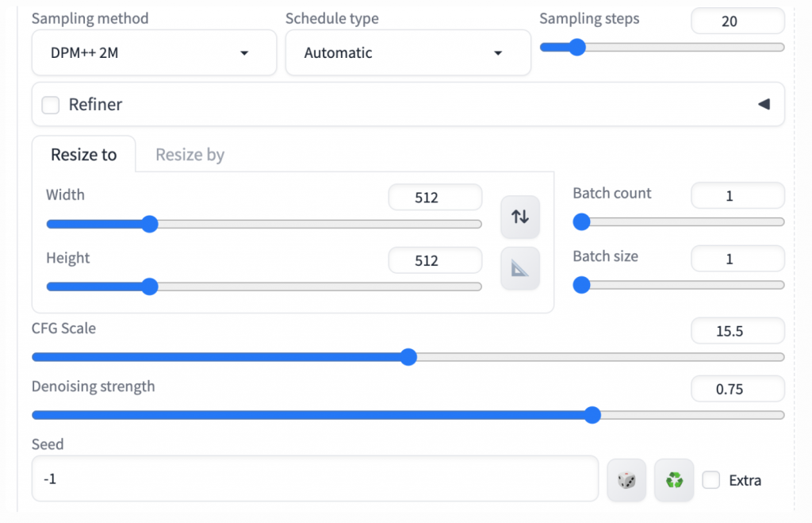This screenshot has width=812, height=523.
Task: Click the Width value field
Action: tap(435, 198)
